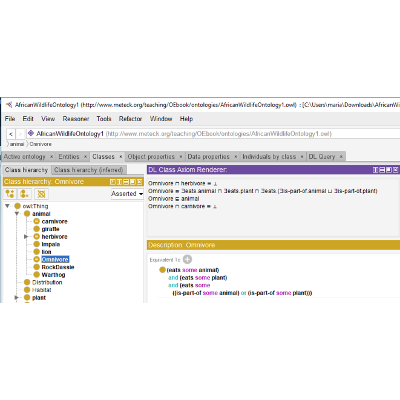Click the '(eats some animal)' expression line
This screenshot has height=400, width=400.
(x=193, y=270)
